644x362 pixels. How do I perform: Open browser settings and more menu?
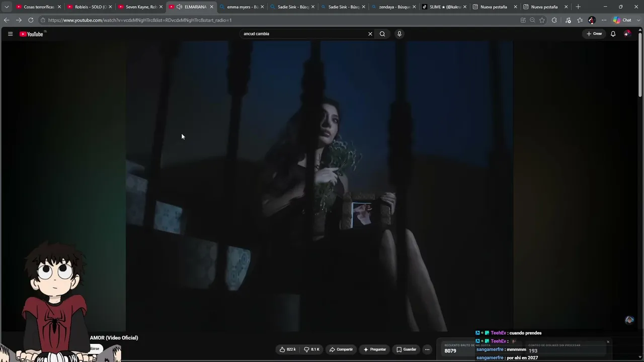click(604, 20)
